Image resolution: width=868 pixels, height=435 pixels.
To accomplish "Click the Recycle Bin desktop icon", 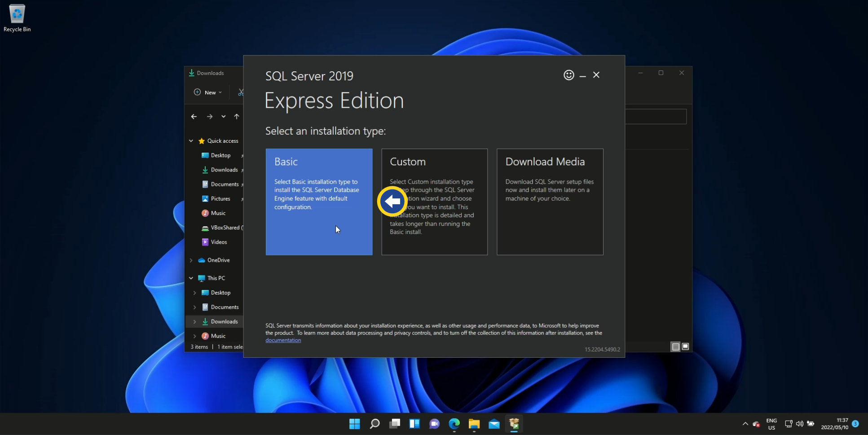I will pyautogui.click(x=17, y=18).
